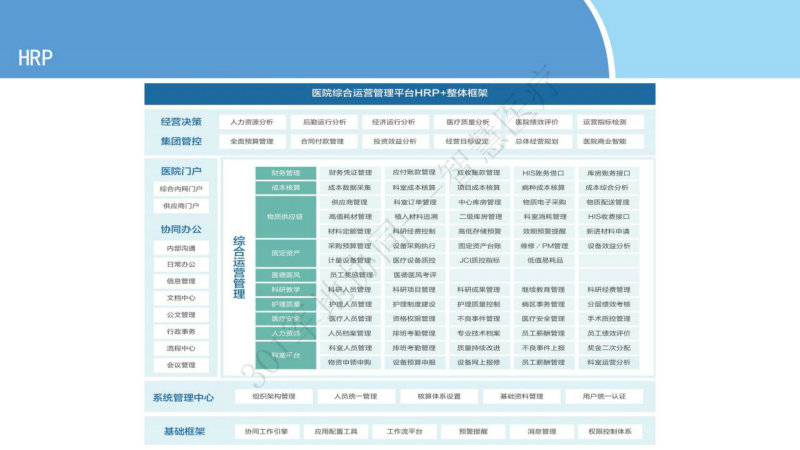Click the 行政事务 item
This screenshot has width=800, height=450.
pos(181,332)
